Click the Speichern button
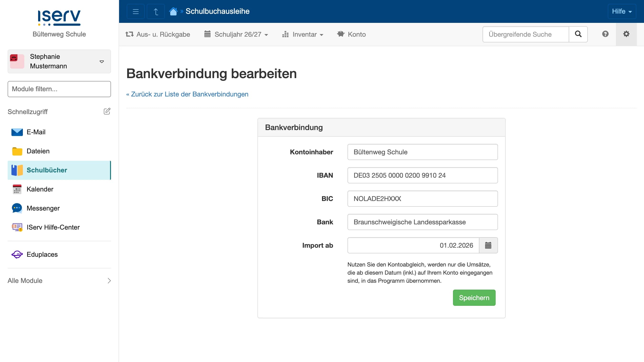 tap(474, 297)
